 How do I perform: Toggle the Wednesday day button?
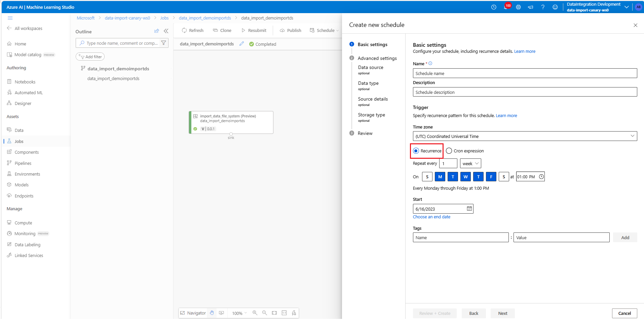click(x=465, y=177)
